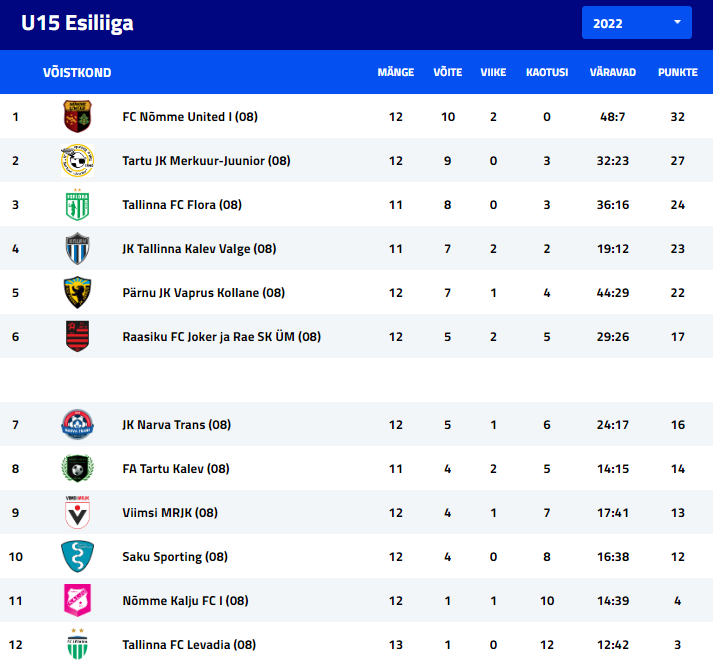The height and width of the screenshot is (666, 713).
Task: Click the Nõmme Kalju pink crest
Action: 77,601
